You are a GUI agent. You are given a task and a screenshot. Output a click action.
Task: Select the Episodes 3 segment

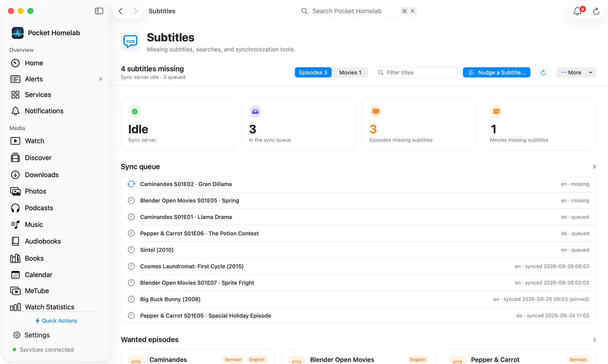pyautogui.click(x=313, y=72)
